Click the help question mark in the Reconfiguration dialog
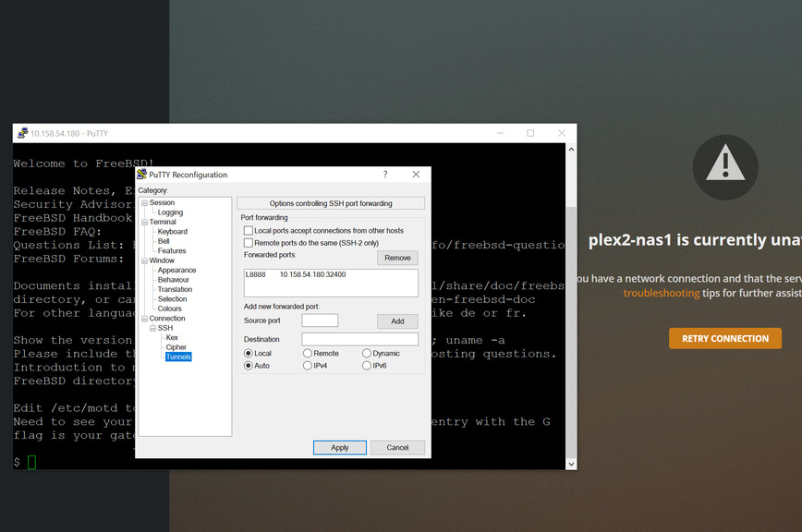The image size is (802, 532). tap(385, 175)
